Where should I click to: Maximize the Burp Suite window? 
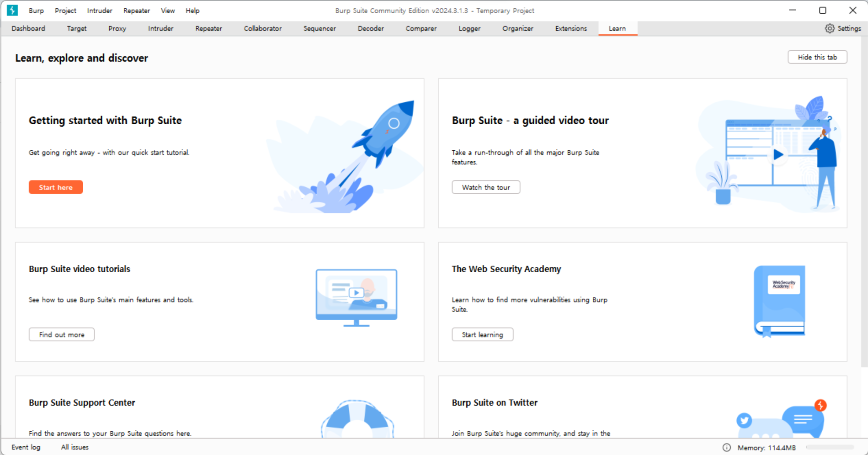point(823,10)
